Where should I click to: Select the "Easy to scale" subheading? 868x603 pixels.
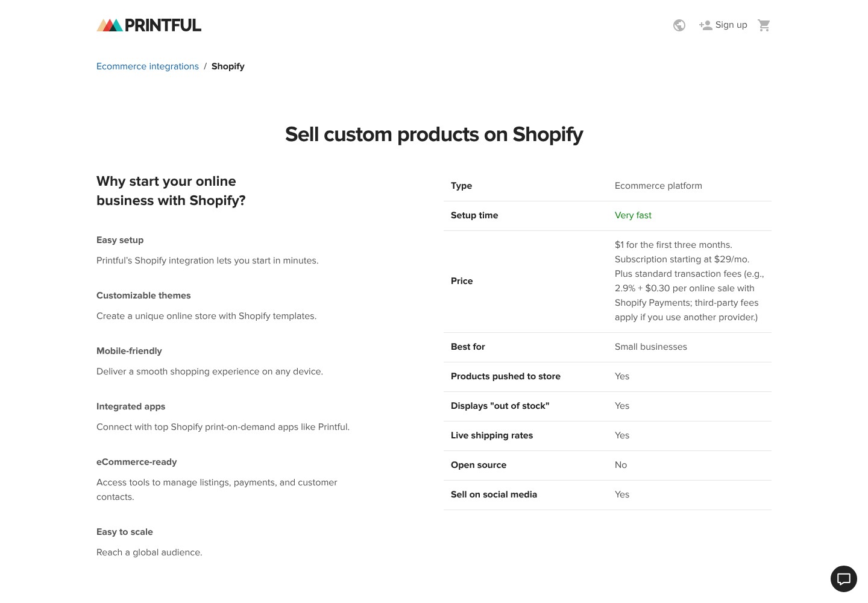(x=125, y=532)
